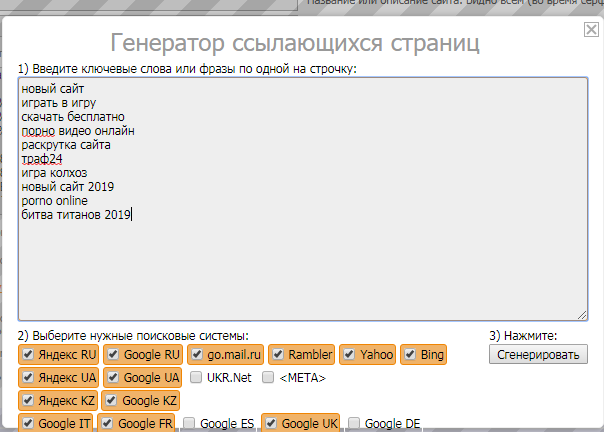
Task: Uncheck the Google IT checkbox
Action: point(28,424)
